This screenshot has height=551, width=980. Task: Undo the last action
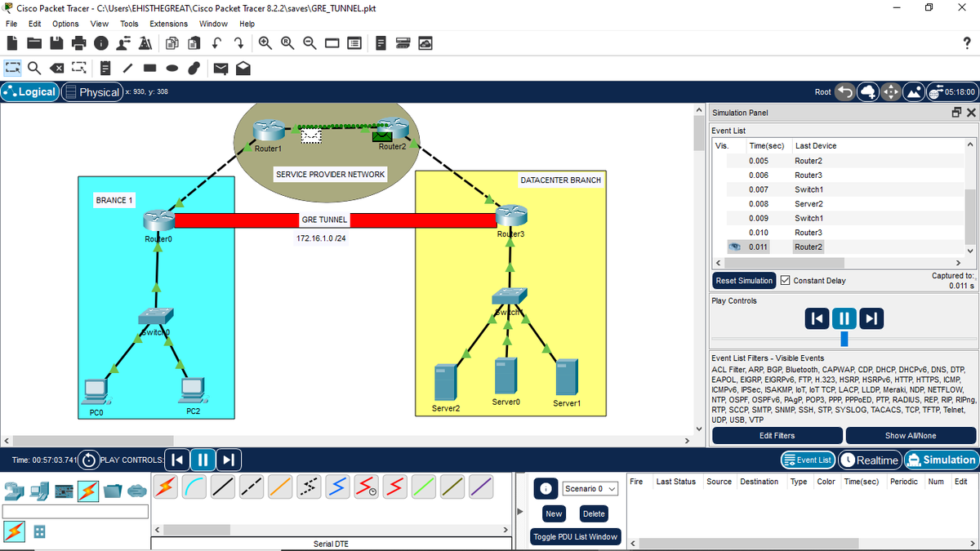click(x=217, y=43)
